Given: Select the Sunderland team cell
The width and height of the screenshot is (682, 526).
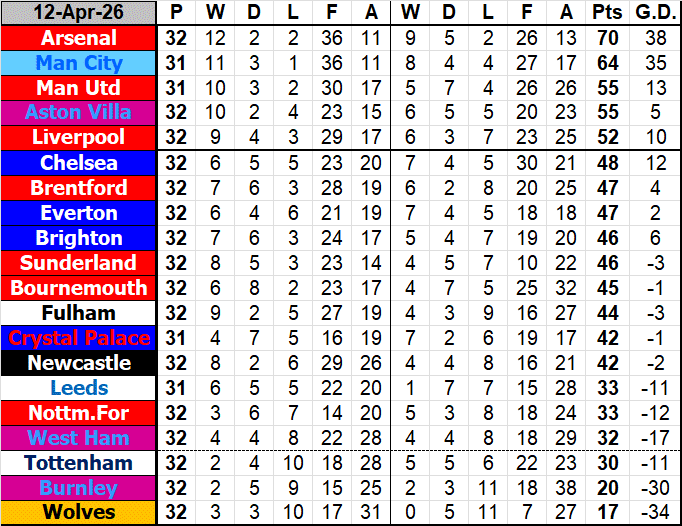Looking at the screenshot, I should click(79, 263).
